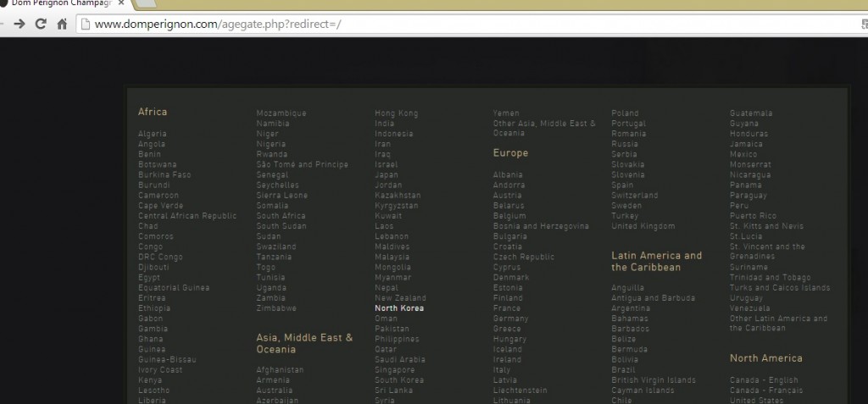The height and width of the screenshot is (404, 868).
Task: Choose Albania under Europe
Action: pos(508,174)
